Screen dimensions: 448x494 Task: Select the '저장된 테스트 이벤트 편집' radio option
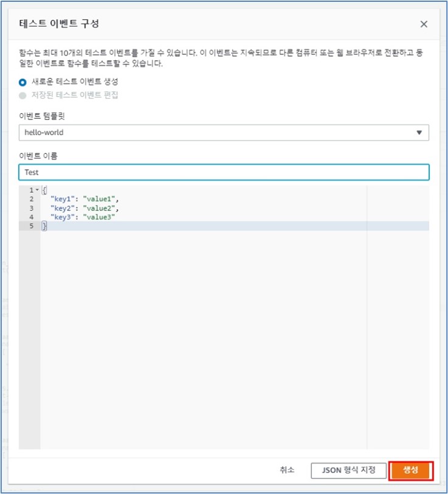point(22,96)
